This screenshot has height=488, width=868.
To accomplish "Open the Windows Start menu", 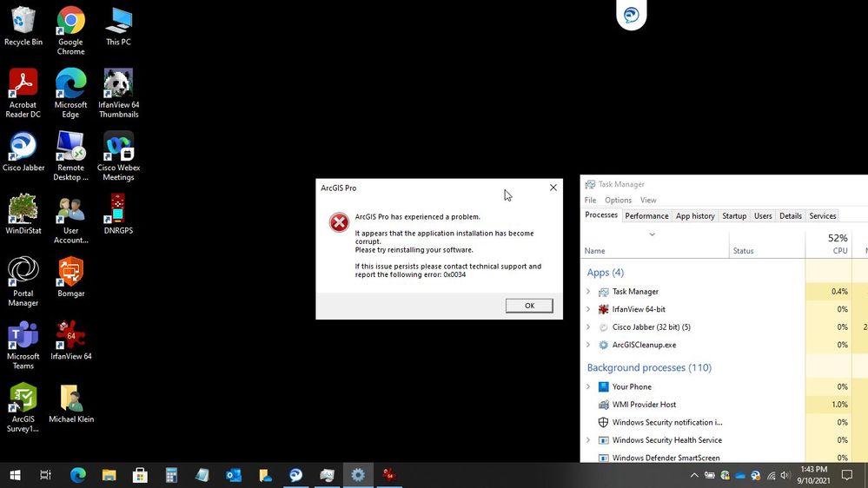I will coord(15,475).
